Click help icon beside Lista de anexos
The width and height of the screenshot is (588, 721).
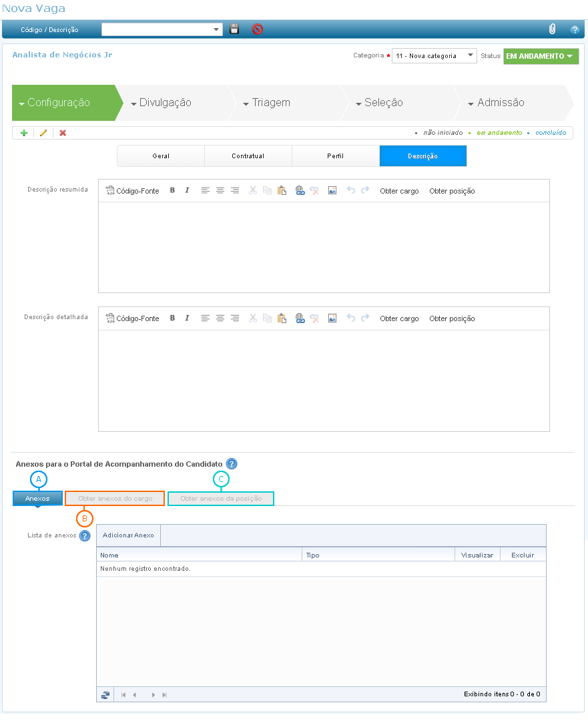tap(85, 535)
